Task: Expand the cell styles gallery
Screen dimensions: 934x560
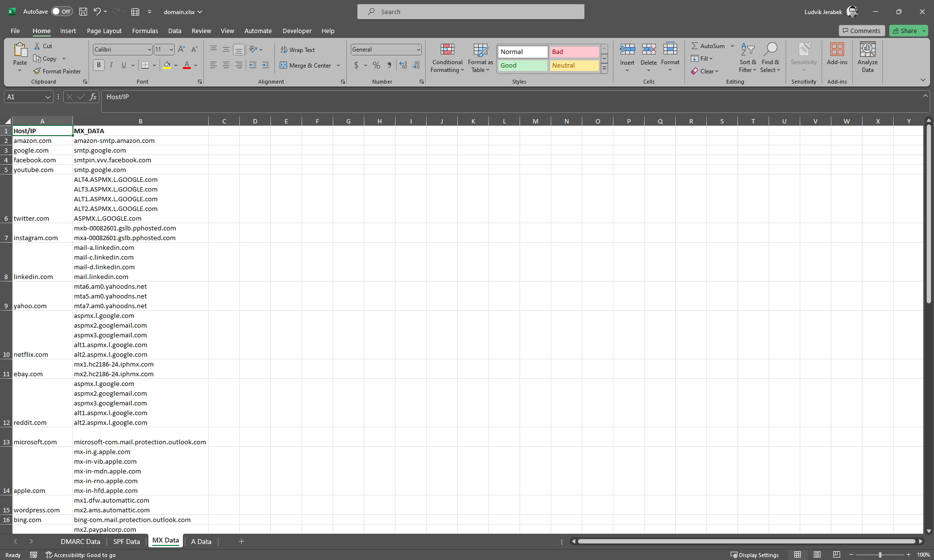Action: 604,69
